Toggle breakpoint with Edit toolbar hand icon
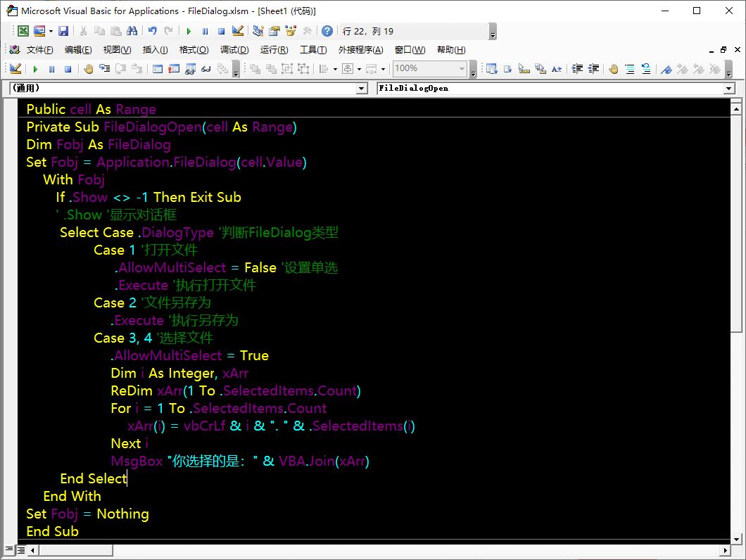This screenshot has width=746, height=560. click(614, 69)
